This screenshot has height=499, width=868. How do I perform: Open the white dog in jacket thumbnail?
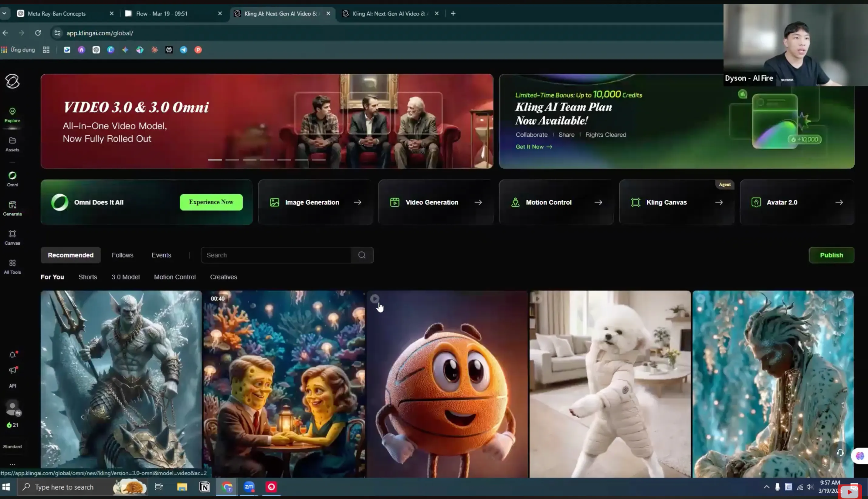click(x=610, y=384)
